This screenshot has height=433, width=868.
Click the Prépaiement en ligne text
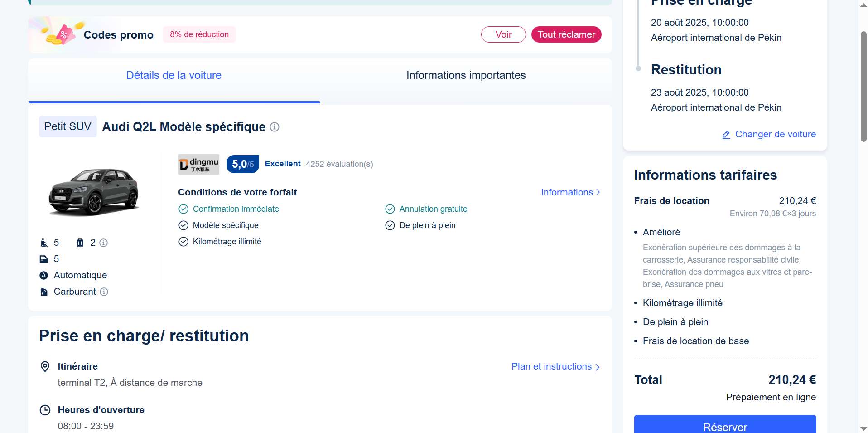coord(771,397)
